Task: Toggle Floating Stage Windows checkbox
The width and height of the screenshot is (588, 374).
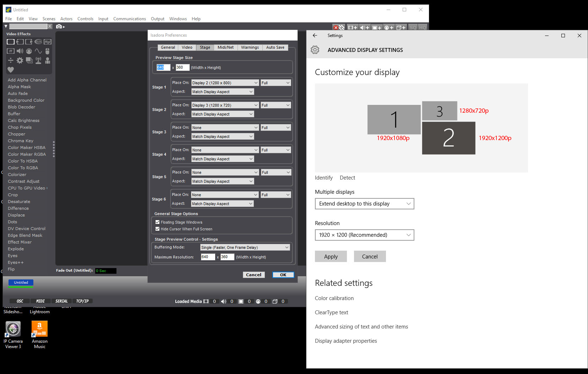Action: click(157, 222)
